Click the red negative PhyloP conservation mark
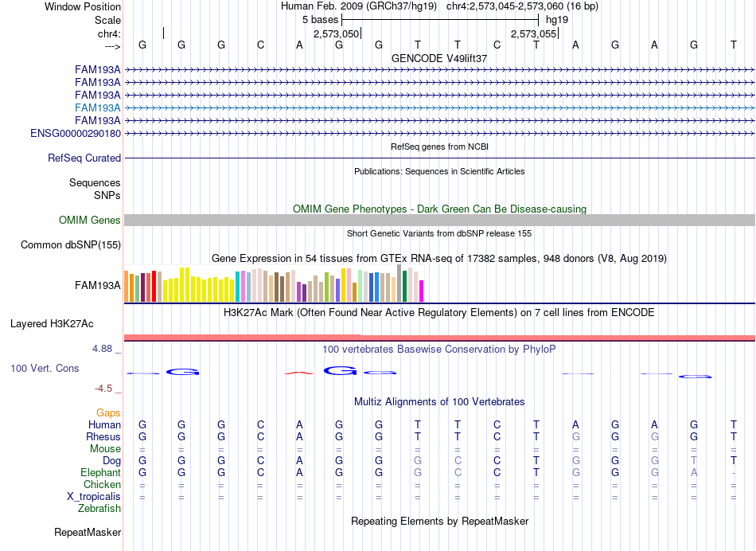The height and width of the screenshot is (551, 756). (x=299, y=373)
